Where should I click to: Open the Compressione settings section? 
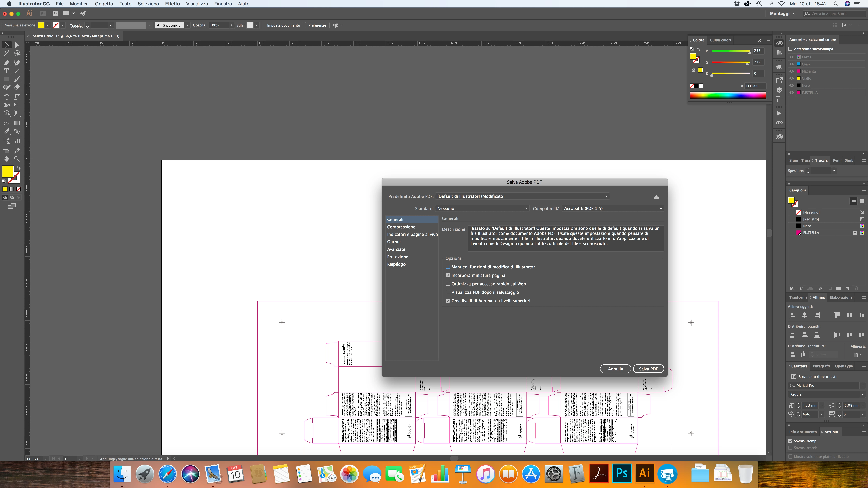[401, 227]
